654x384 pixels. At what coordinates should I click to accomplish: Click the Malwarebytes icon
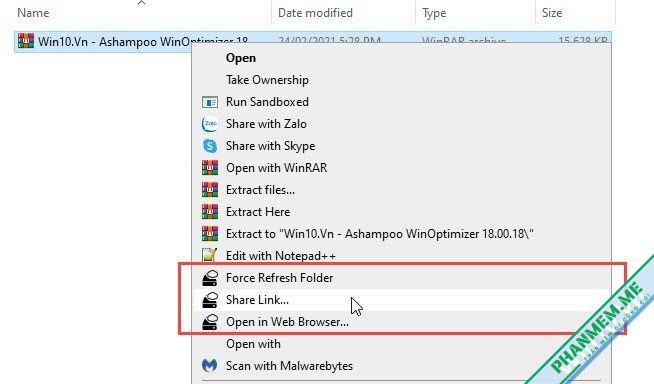pyautogui.click(x=210, y=366)
